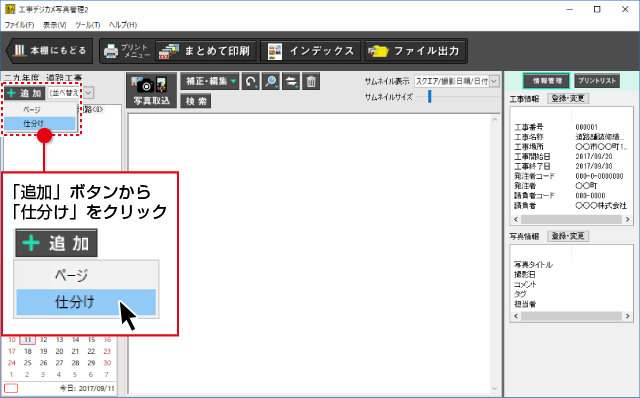This screenshot has height=398, width=640.
Task: Click まとめて印刷 batch print button
Action: 206,51
